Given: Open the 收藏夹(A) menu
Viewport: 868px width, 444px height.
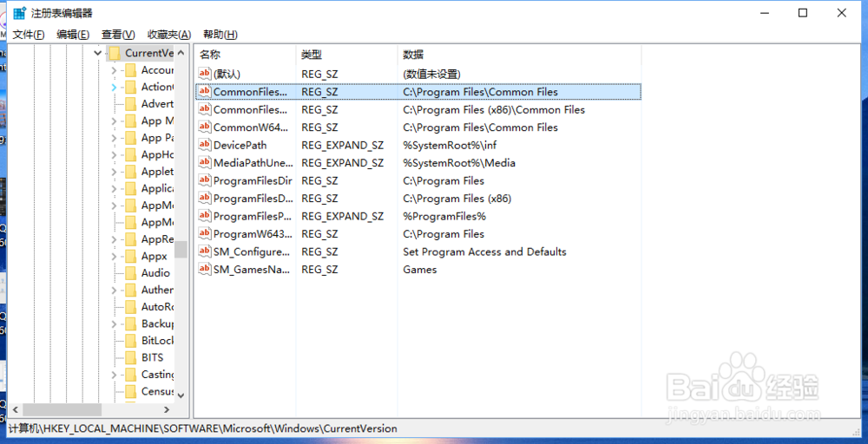Looking at the screenshot, I should coord(169,35).
